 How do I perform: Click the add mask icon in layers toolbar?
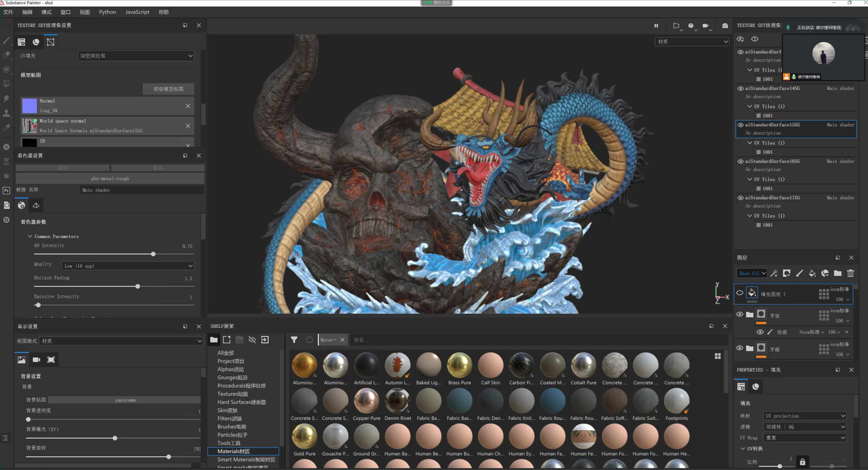click(x=787, y=273)
